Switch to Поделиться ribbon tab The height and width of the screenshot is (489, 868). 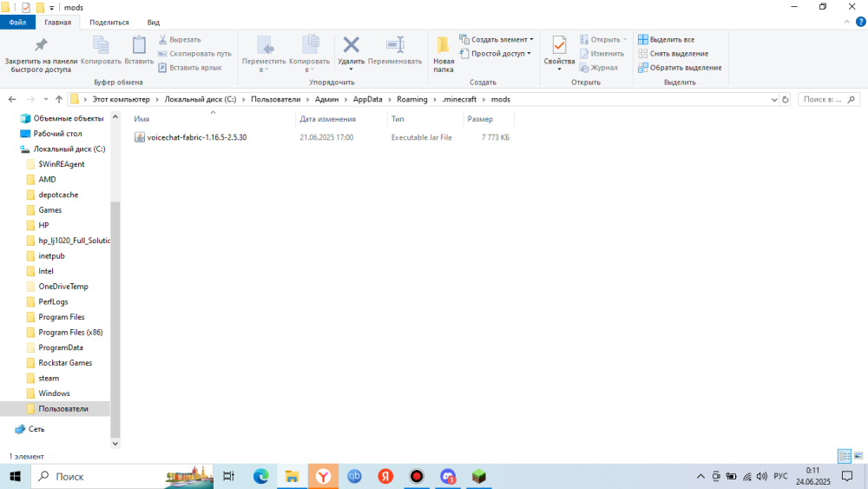point(109,23)
